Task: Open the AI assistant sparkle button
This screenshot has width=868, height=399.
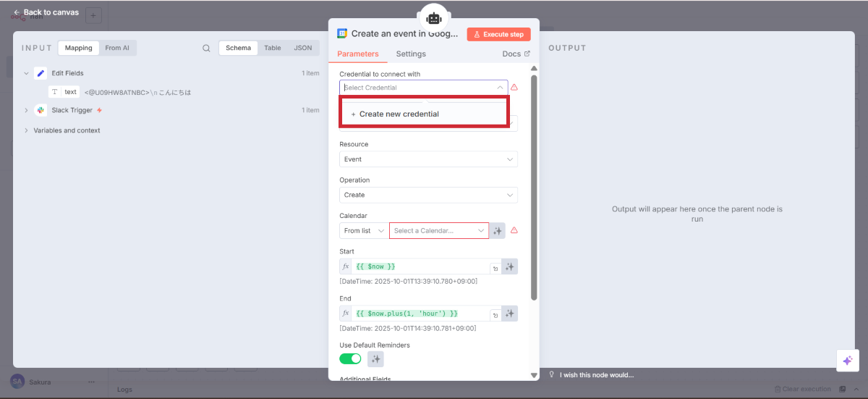Action: point(847,361)
